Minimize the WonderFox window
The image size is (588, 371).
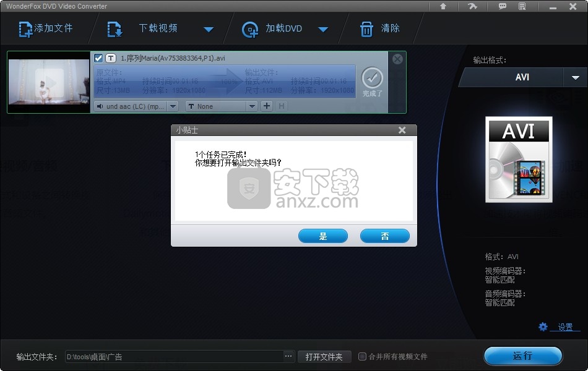coord(553,7)
